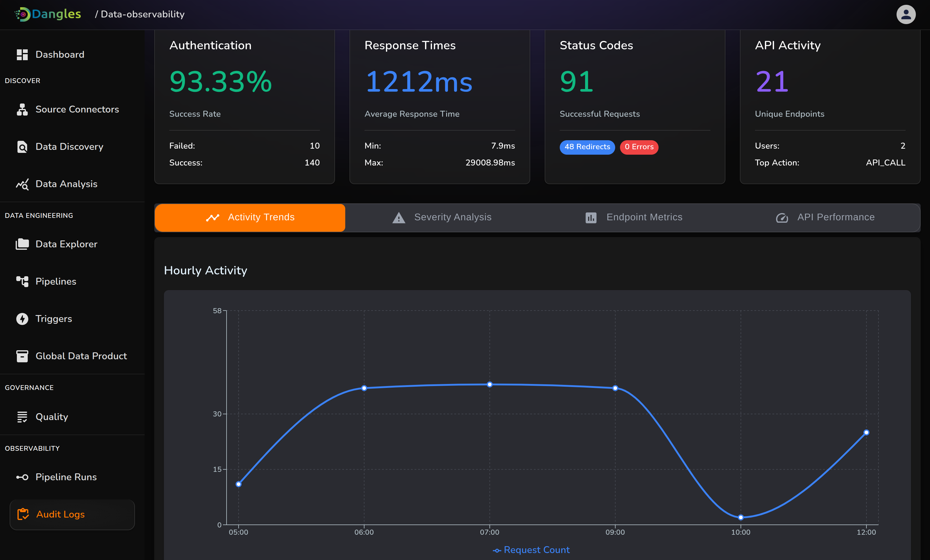The width and height of the screenshot is (930, 560).
Task: Click the 48 Redirects badge
Action: [587, 147]
